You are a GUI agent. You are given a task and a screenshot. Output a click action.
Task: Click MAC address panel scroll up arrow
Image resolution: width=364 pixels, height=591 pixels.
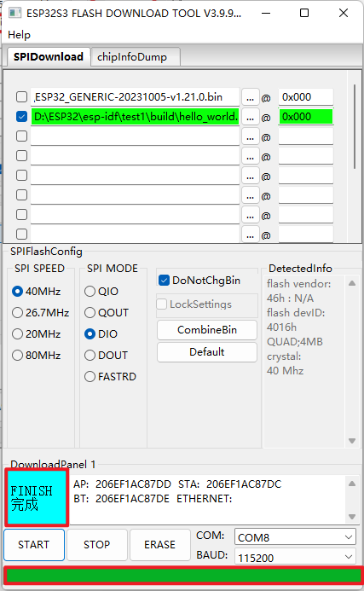pyautogui.click(x=352, y=484)
